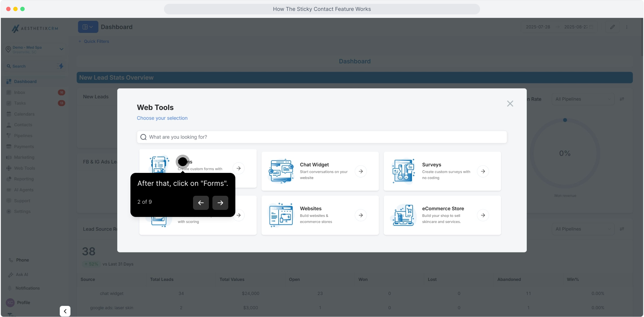This screenshot has height=317, width=644.
Task: Click the AesthetixCRM logo
Action: click(35, 28)
